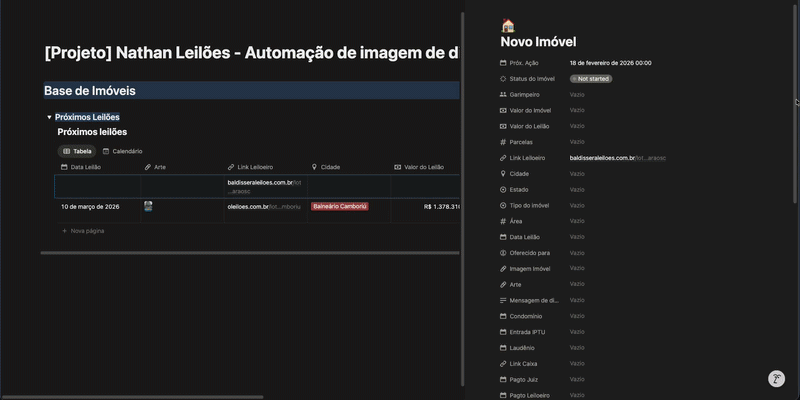Click the Parcelas hash icon
This screenshot has height=400, width=800.
503,142
